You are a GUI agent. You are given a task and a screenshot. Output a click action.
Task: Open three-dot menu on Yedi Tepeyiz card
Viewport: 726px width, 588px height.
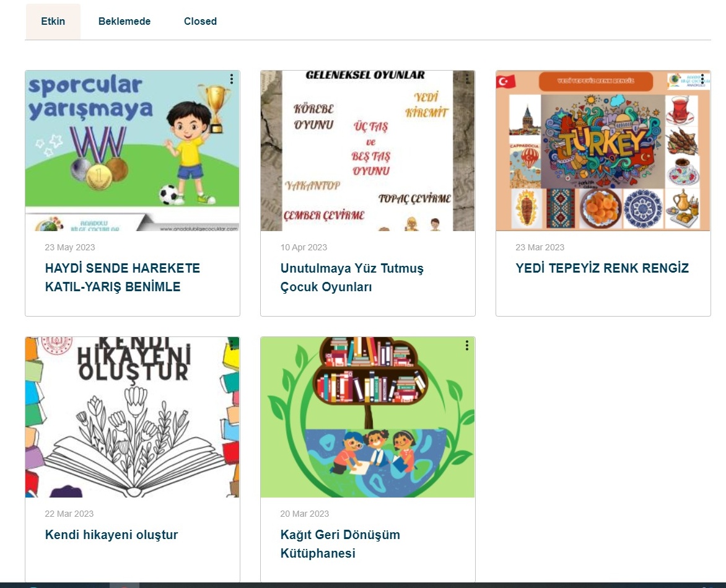click(702, 79)
